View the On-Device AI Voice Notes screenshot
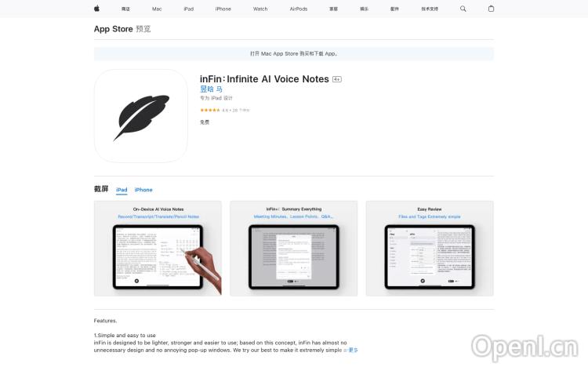This screenshot has height=367, width=588. click(158, 249)
